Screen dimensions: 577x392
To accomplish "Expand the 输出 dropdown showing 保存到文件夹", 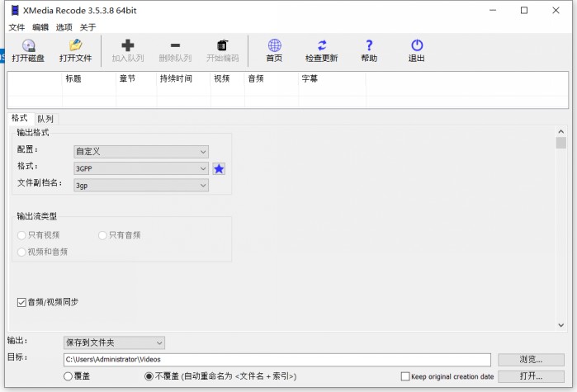I will point(114,342).
